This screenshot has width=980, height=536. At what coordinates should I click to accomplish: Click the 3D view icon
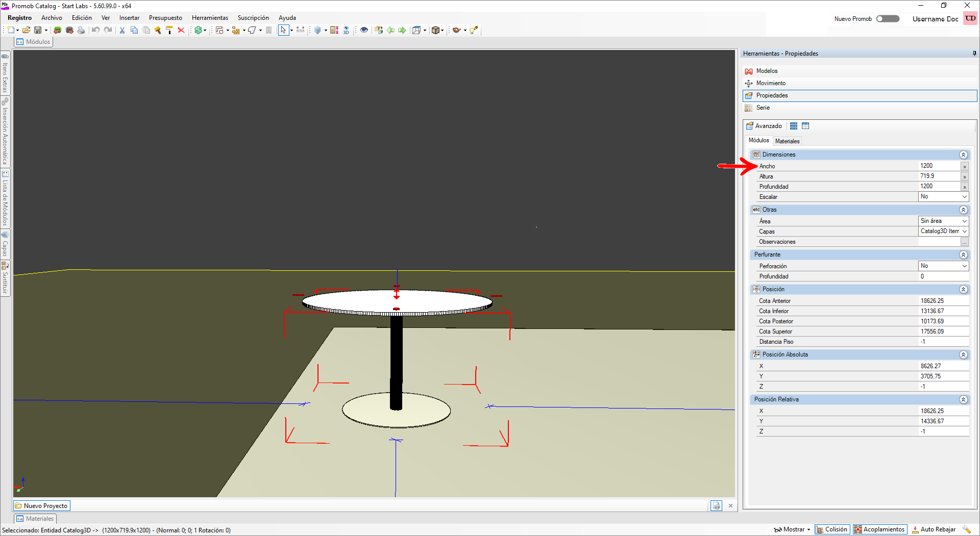(x=346, y=30)
